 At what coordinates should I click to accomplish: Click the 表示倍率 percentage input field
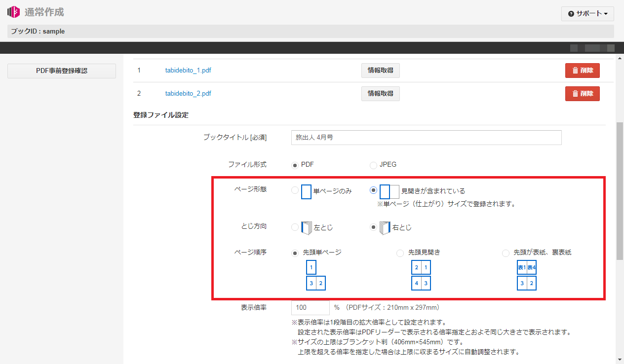[x=310, y=308]
